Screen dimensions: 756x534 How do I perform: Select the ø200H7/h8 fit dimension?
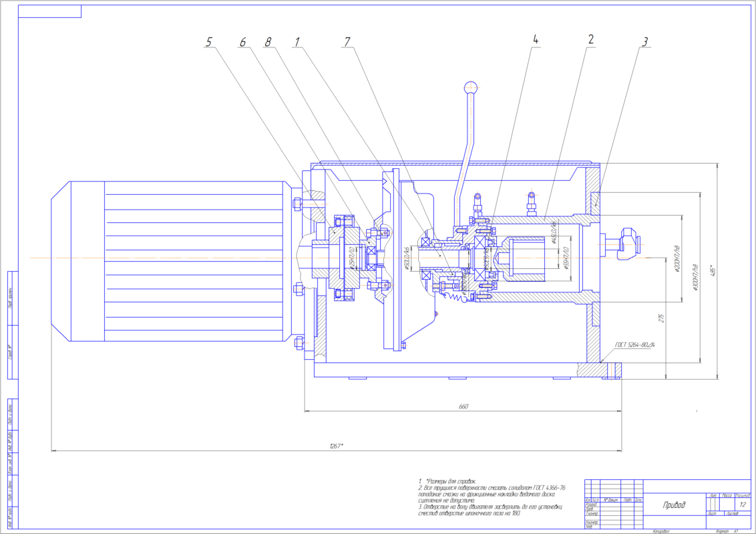pos(677,258)
